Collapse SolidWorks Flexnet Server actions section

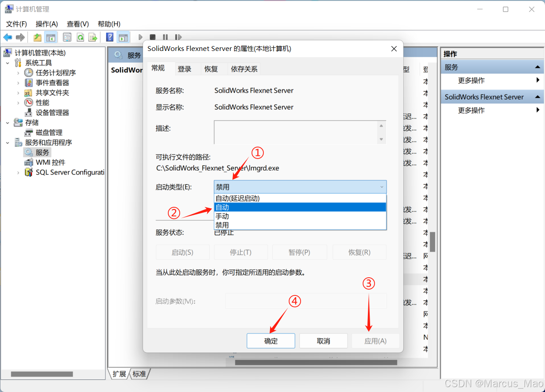pyautogui.click(x=537, y=97)
